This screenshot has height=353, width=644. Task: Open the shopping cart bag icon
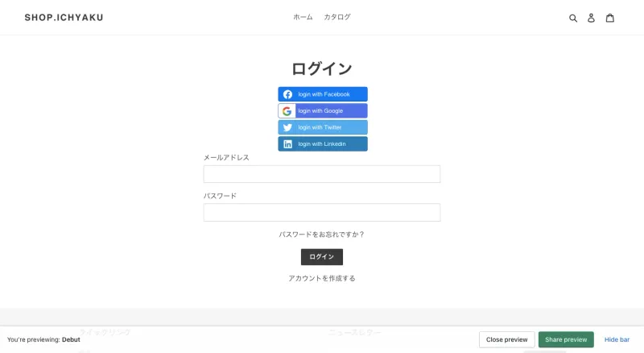610,18
